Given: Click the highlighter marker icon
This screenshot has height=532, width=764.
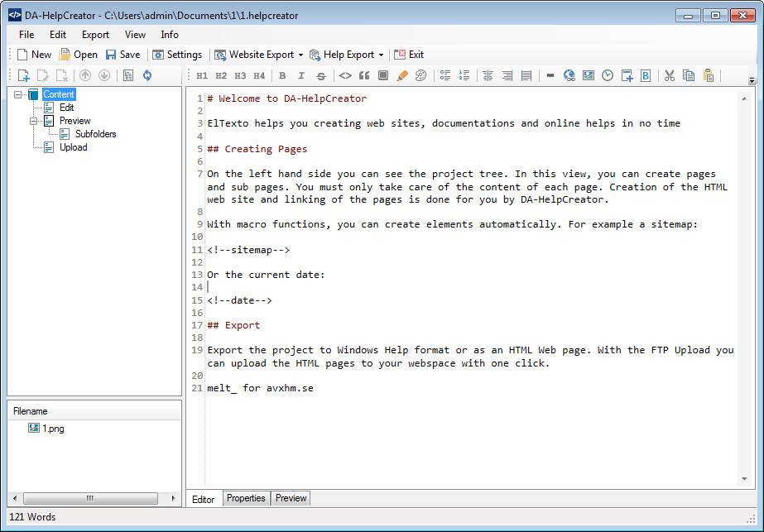Looking at the screenshot, I should 402,75.
